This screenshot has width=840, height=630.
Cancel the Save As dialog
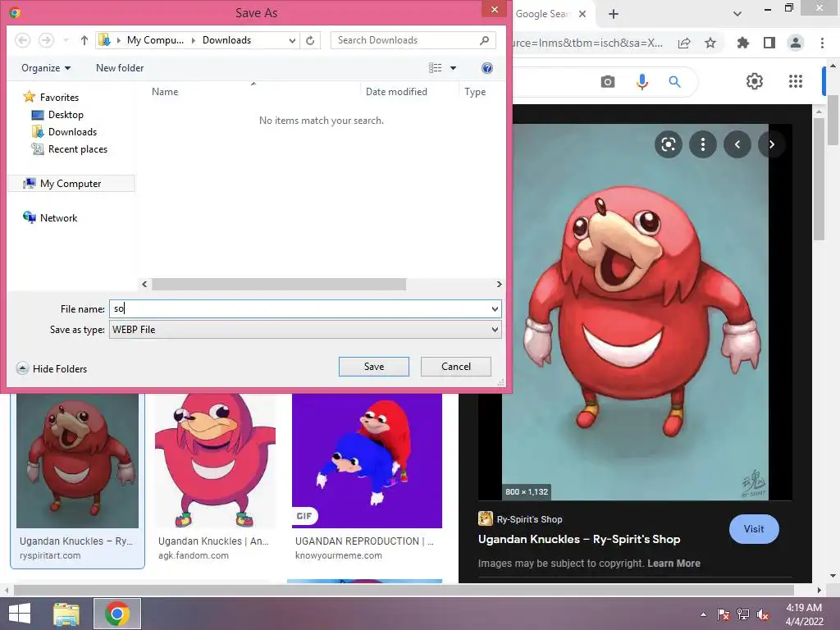pyautogui.click(x=456, y=367)
